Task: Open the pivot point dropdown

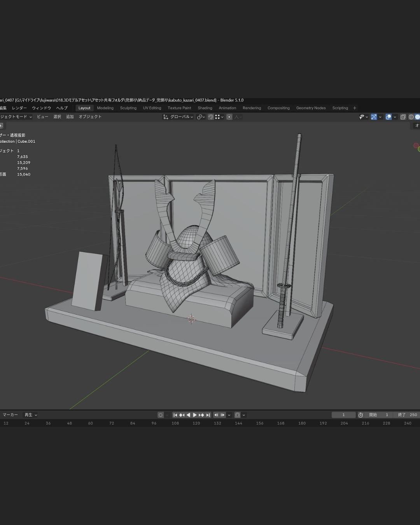Action: pyautogui.click(x=201, y=117)
